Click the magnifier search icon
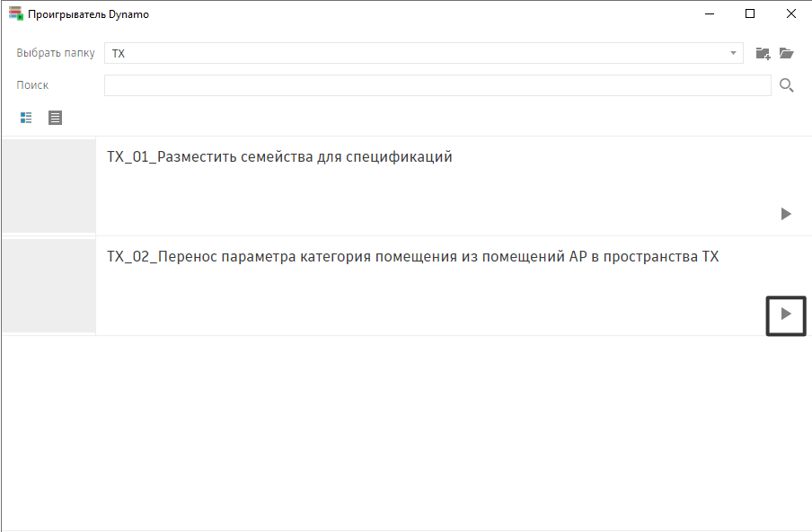This screenshot has height=532, width=812. coord(786,85)
